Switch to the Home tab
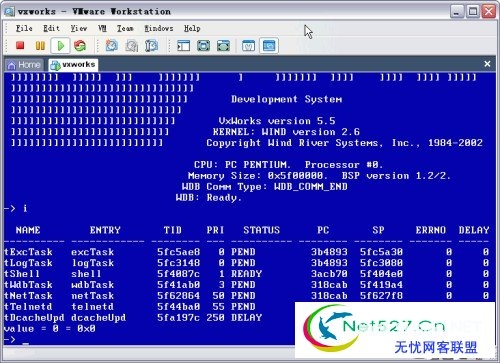This screenshot has width=500, height=363. (24, 65)
